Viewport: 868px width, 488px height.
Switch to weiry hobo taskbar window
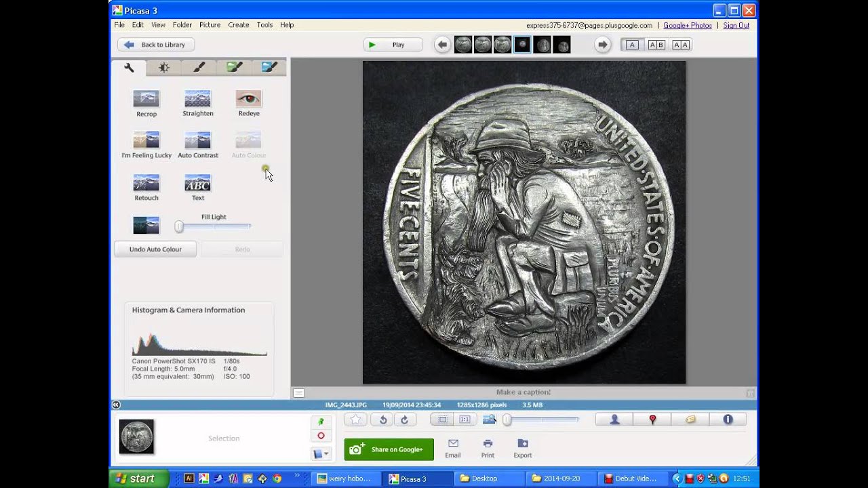345,479
